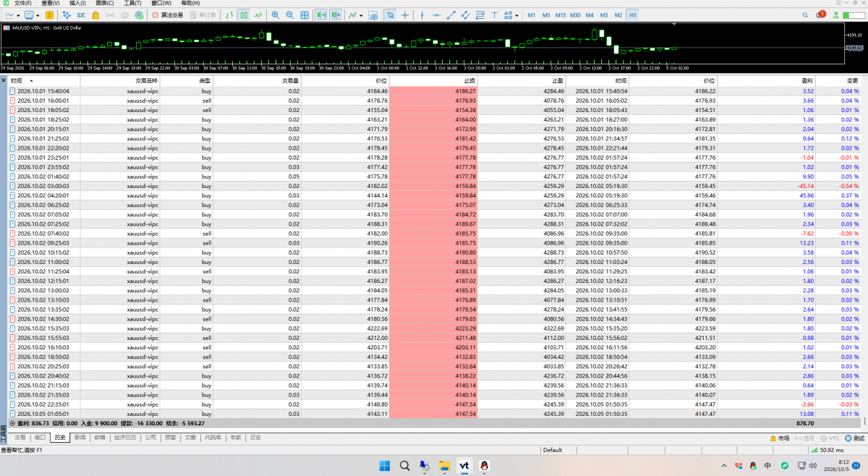The height and width of the screenshot is (476, 868).
Task: Open the search magnifier in top right
Action: [806, 14]
